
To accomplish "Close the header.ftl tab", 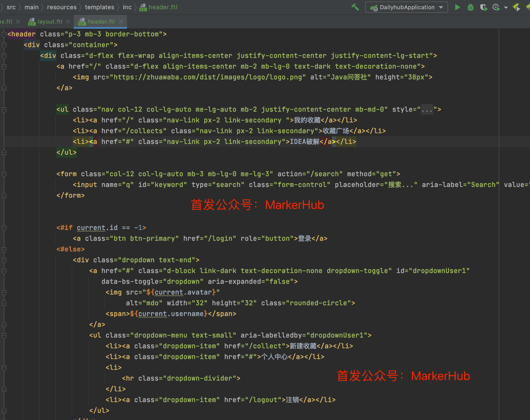I will 121,22.
